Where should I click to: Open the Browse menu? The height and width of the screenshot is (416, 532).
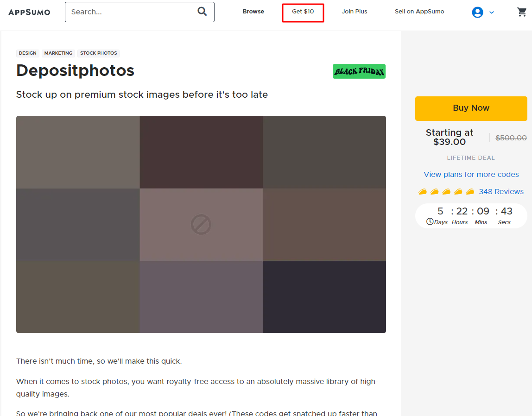point(253,12)
